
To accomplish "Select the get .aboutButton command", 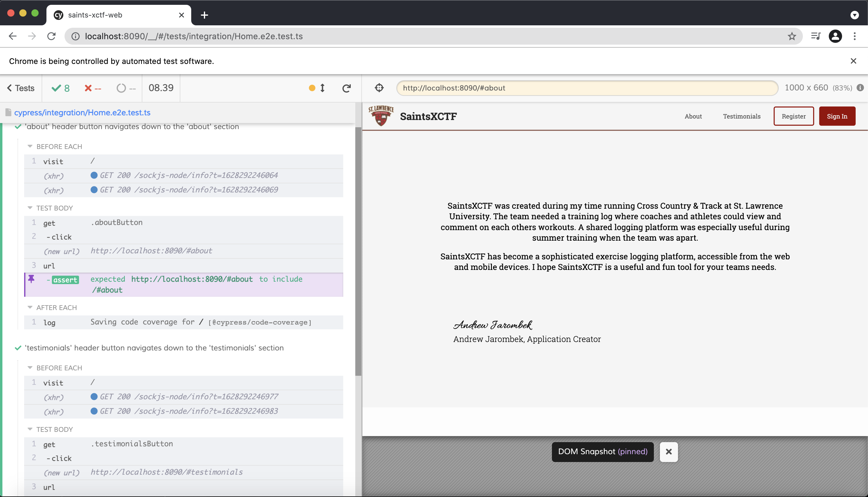I will 184,223.
